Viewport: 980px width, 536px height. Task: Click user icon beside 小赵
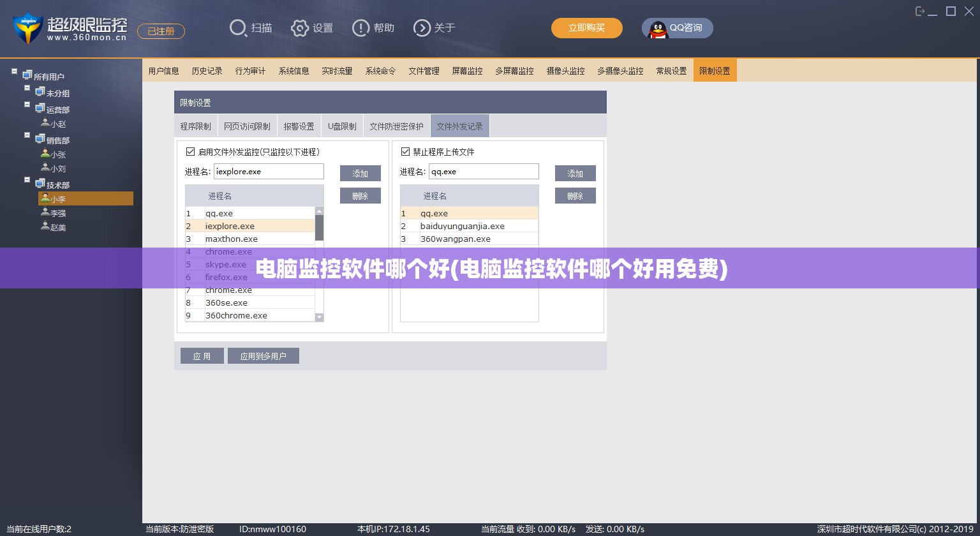tap(45, 123)
